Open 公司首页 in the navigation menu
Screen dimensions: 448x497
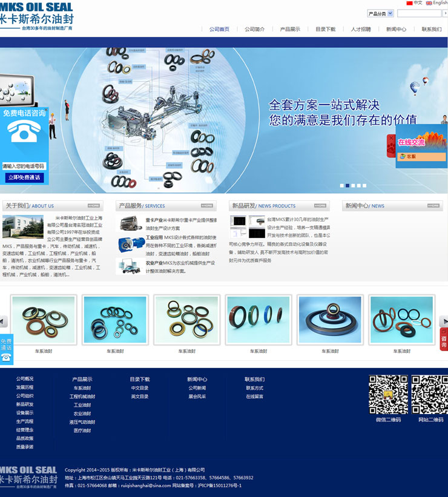click(x=219, y=29)
